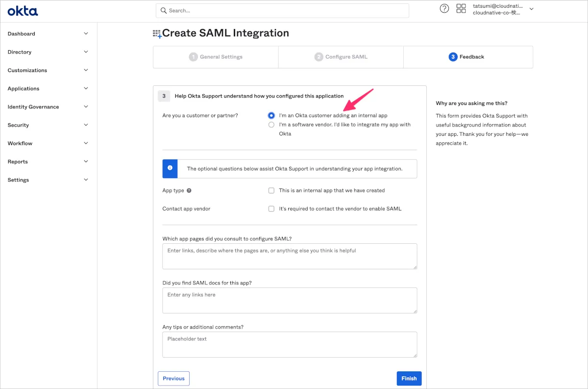Expand the Directory sidebar menu

pos(48,52)
